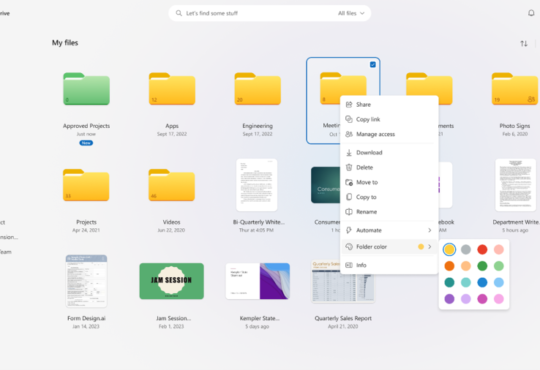Pick the dark teal color swatch
Screen dimensions: 540x370
[x=449, y=282]
